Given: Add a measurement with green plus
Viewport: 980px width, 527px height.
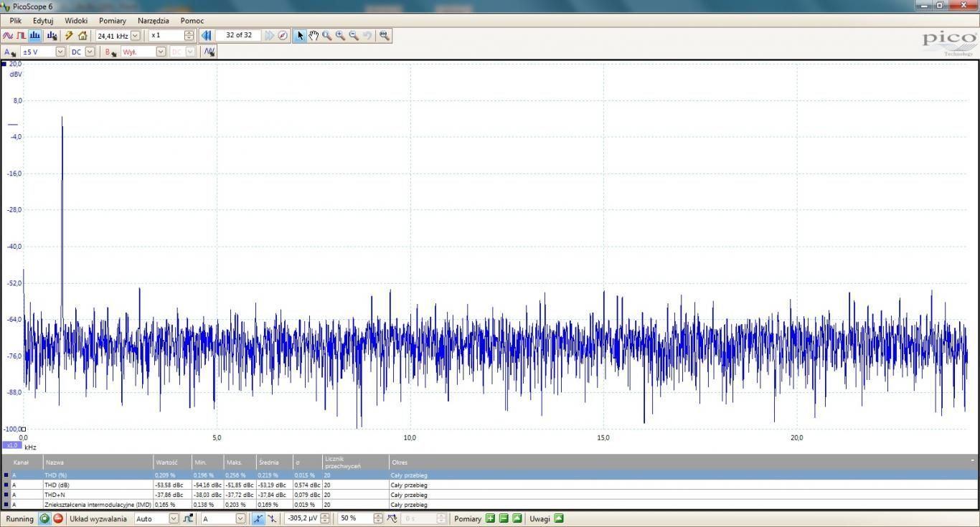Looking at the screenshot, I should click(490, 518).
